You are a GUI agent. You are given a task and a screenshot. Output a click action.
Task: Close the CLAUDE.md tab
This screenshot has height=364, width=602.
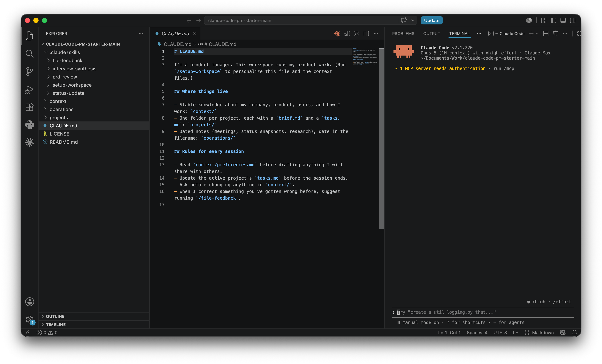pos(195,34)
